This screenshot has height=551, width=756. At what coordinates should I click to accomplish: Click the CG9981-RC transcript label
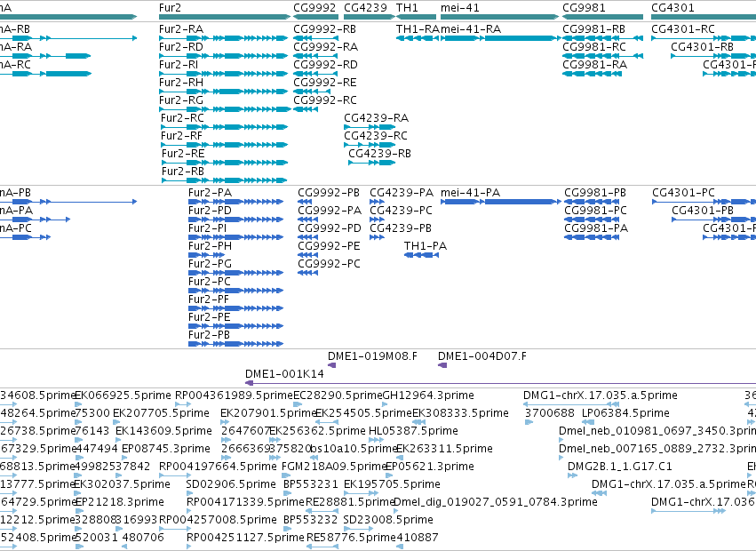pyautogui.click(x=594, y=47)
